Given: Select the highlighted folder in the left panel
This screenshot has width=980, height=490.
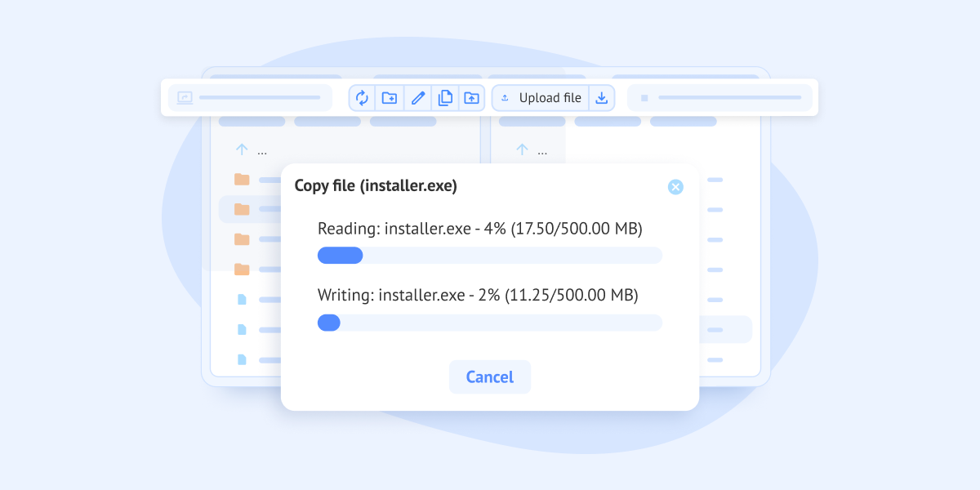Looking at the screenshot, I should [242, 209].
